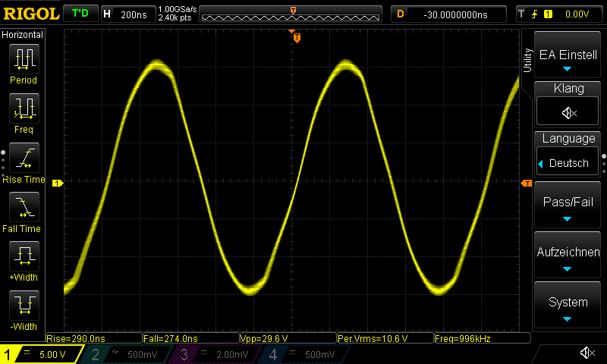Click the Freq=996kHz measurement readout
The width and height of the screenshot is (607, 364).
pyautogui.click(x=482, y=338)
